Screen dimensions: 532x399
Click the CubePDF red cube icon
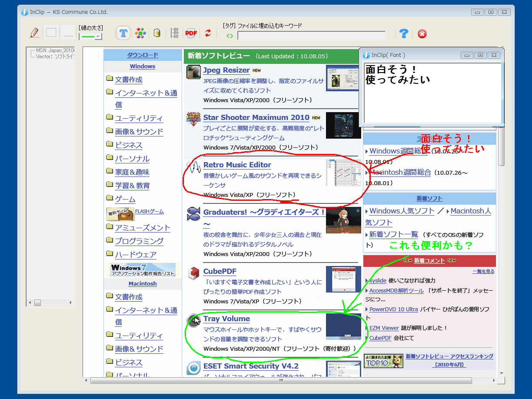point(193,273)
